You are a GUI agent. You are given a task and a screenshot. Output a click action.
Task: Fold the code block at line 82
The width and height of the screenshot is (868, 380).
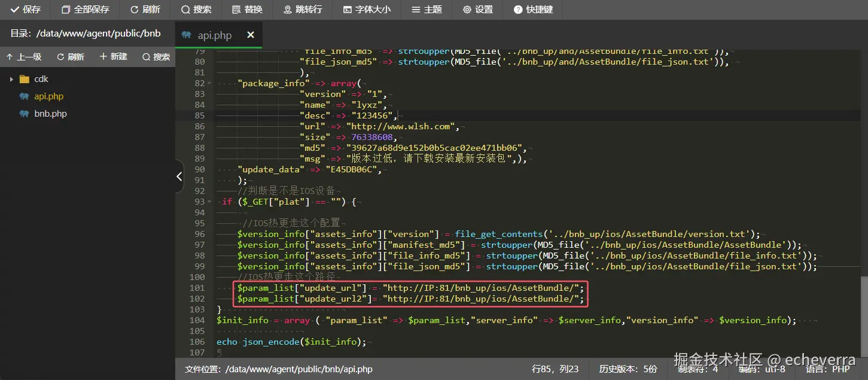click(209, 83)
